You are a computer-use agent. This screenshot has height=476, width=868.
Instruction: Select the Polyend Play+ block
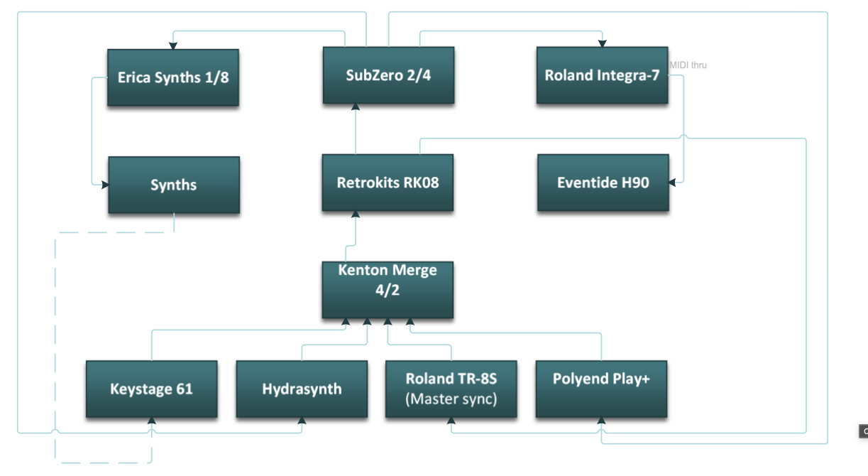click(x=601, y=389)
